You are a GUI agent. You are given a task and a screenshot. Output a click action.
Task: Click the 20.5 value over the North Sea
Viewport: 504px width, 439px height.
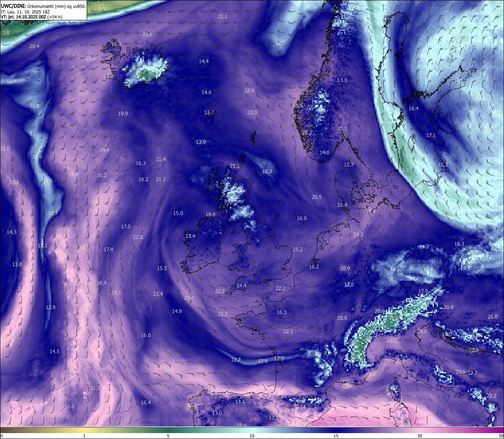[317, 197]
